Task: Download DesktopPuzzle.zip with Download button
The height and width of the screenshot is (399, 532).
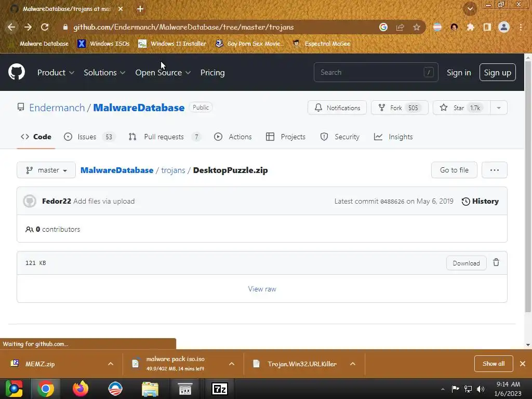Action: pyautogui.click(x=466, y=263)
